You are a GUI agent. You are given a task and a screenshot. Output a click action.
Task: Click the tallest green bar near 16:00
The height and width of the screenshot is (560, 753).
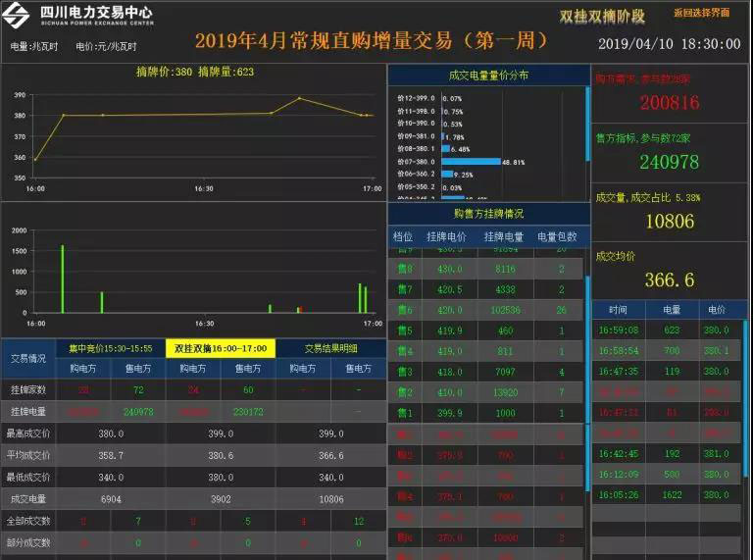[x=62, y=279]
